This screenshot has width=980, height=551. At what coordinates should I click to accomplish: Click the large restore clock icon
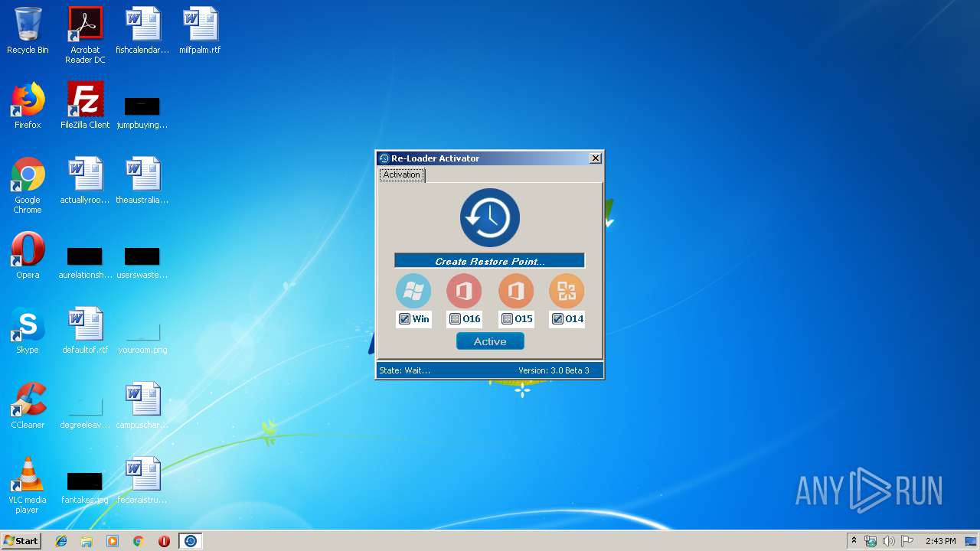coord(490,218)
